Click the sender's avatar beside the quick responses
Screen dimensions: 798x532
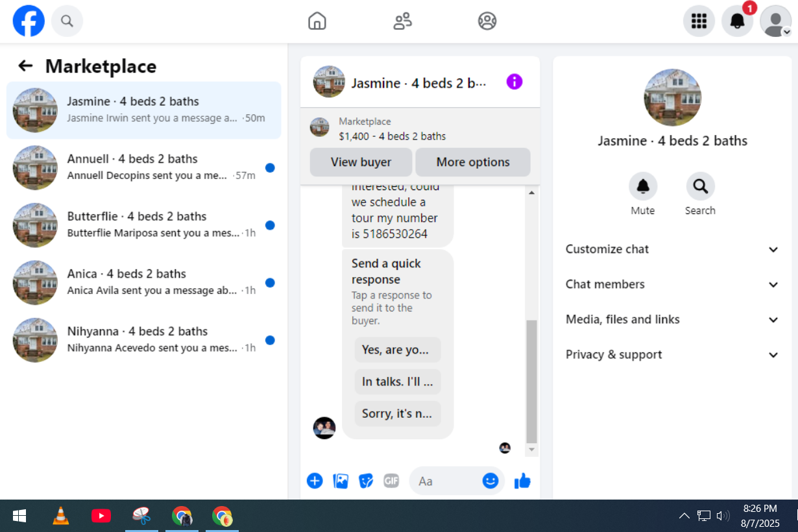(324, 428)
